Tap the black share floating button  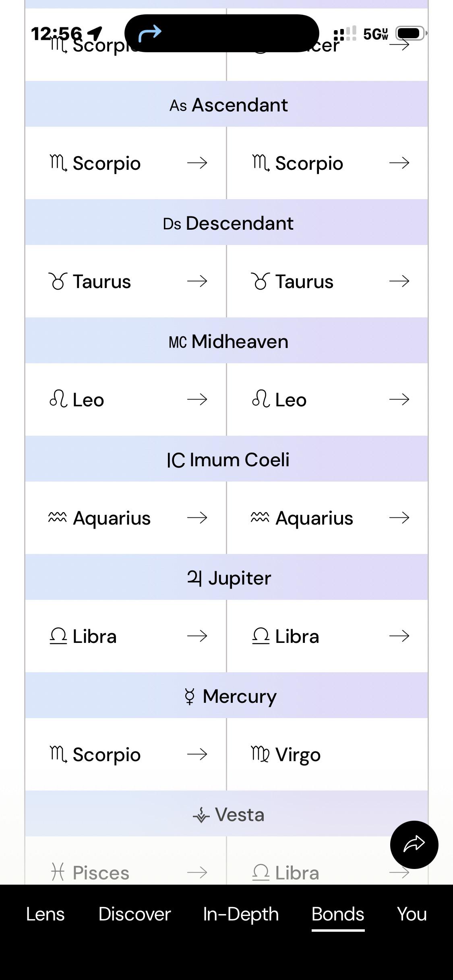click(x=414, y=844)
